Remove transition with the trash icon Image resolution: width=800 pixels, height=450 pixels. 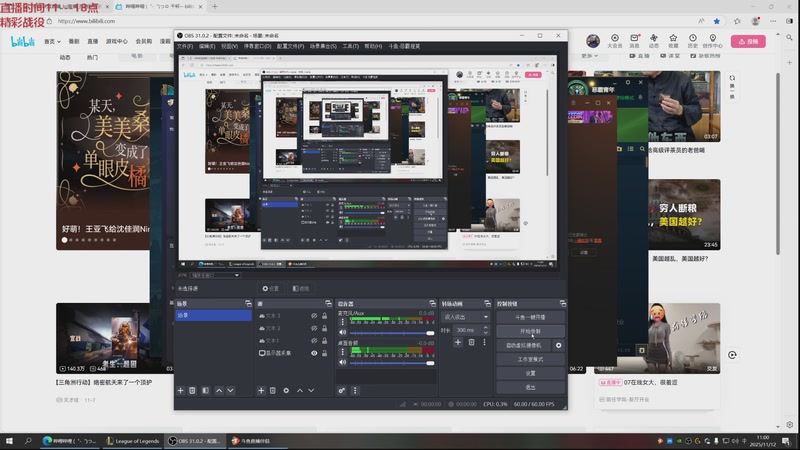tap(471, 342)
